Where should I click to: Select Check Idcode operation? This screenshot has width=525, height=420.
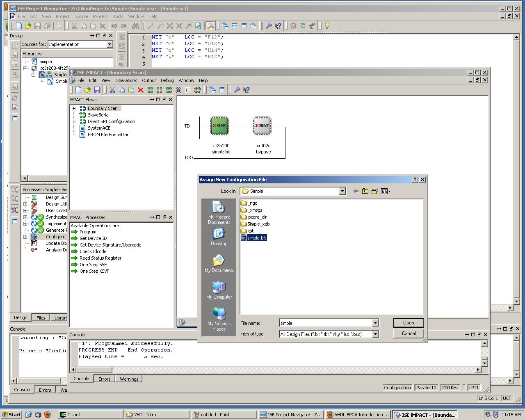[x=89, y=251]
